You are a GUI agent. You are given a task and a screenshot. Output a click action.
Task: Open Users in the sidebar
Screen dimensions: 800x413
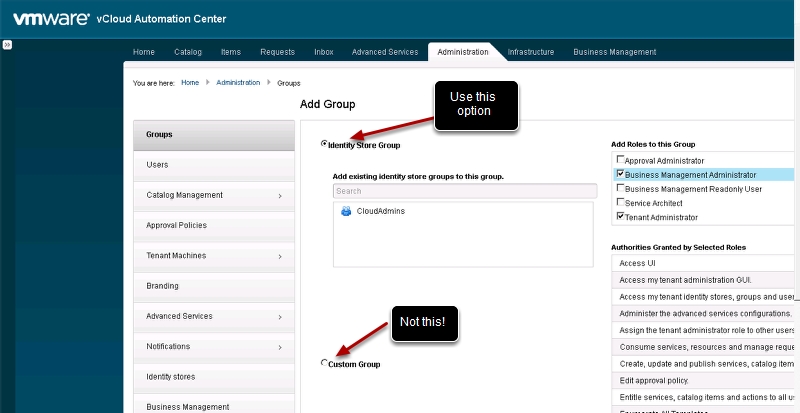[214, 165]
